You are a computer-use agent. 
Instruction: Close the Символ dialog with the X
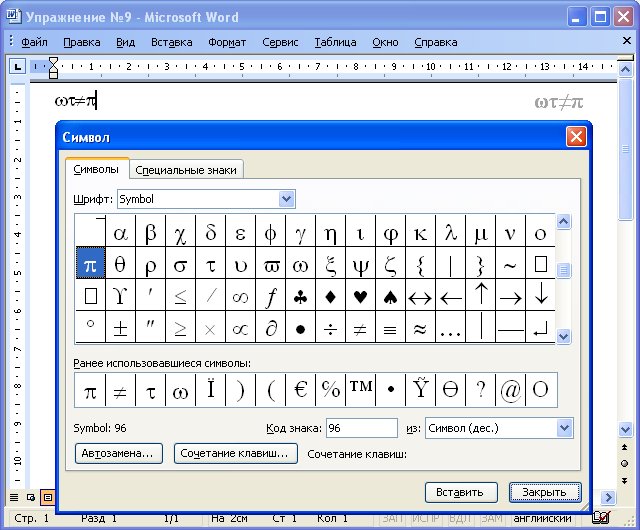coord(576,136)
